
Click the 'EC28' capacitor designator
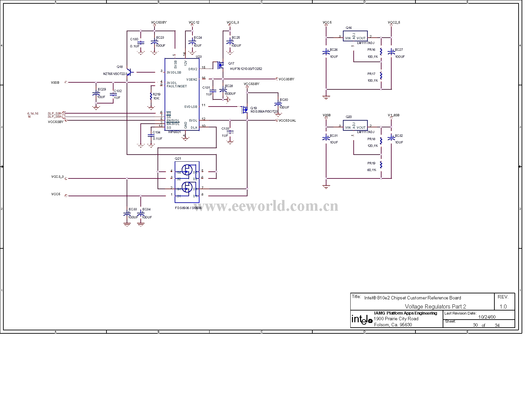[x=229, y=86]
